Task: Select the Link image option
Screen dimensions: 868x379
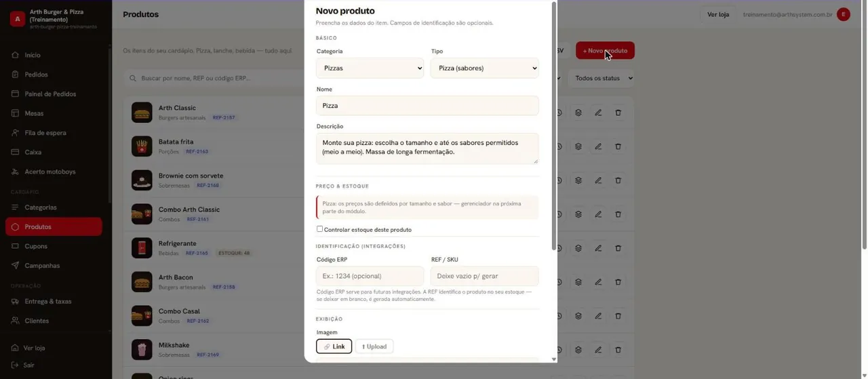Action: point(334,346)
